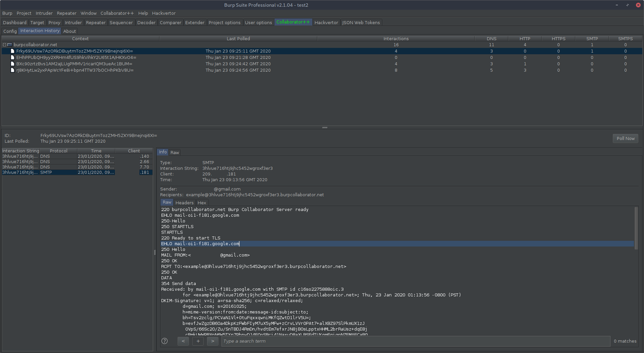Open the Project options tab

coord(225,23)
